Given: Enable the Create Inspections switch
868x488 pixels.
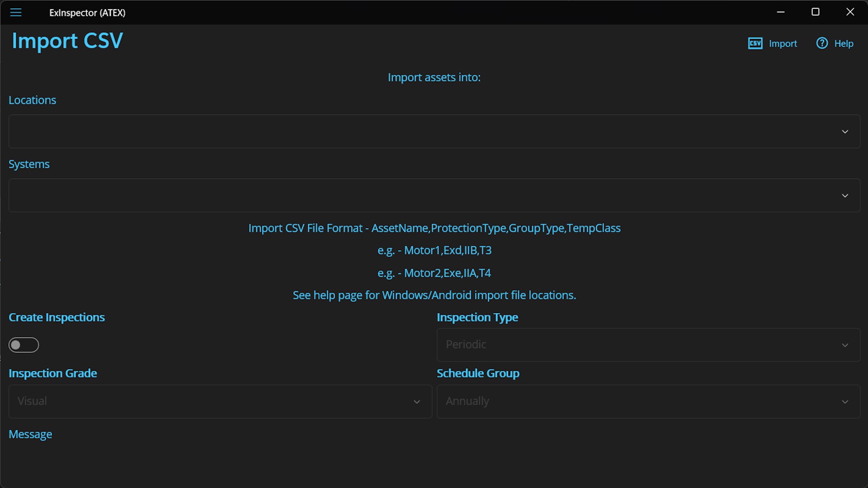Looking at the screenshot, I should point(24,345).
